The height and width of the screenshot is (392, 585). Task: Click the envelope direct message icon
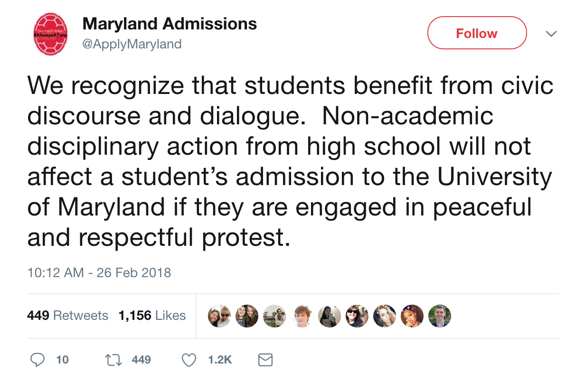coord(265,360)
